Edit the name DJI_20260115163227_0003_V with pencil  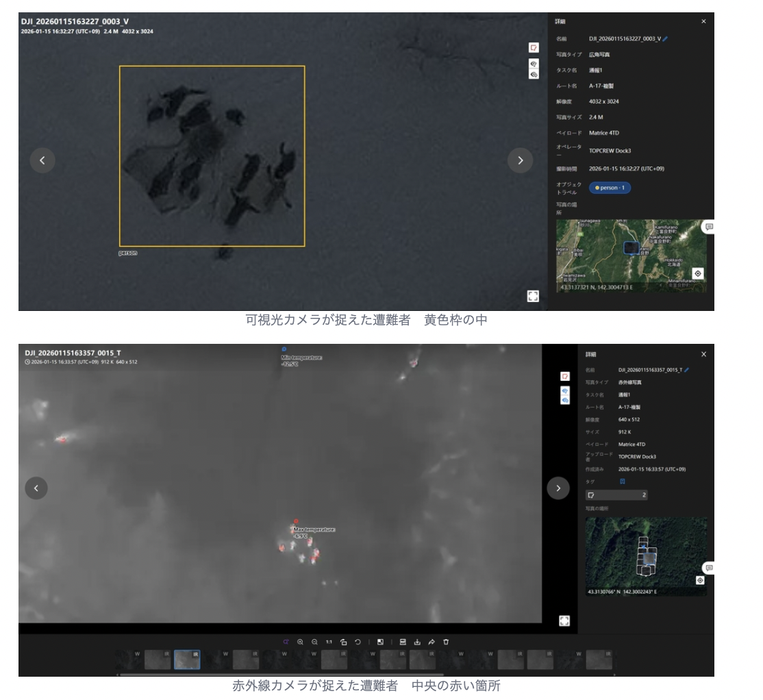[665, 39]
